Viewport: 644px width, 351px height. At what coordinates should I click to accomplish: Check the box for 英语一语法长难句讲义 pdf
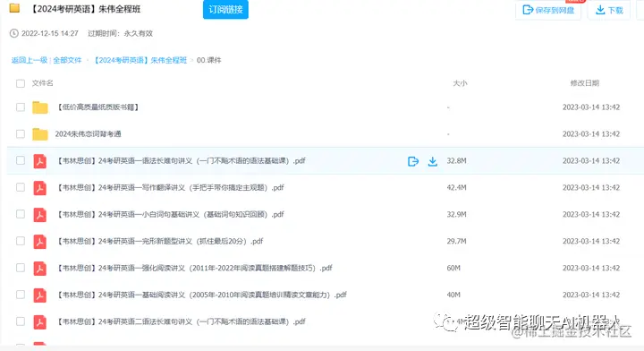[x=21, y=160]
